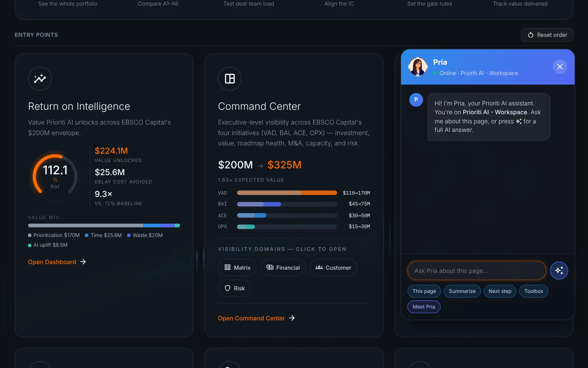588x368 pixels.
Task: Click the VAD value bar
Action: pos(287,193)
